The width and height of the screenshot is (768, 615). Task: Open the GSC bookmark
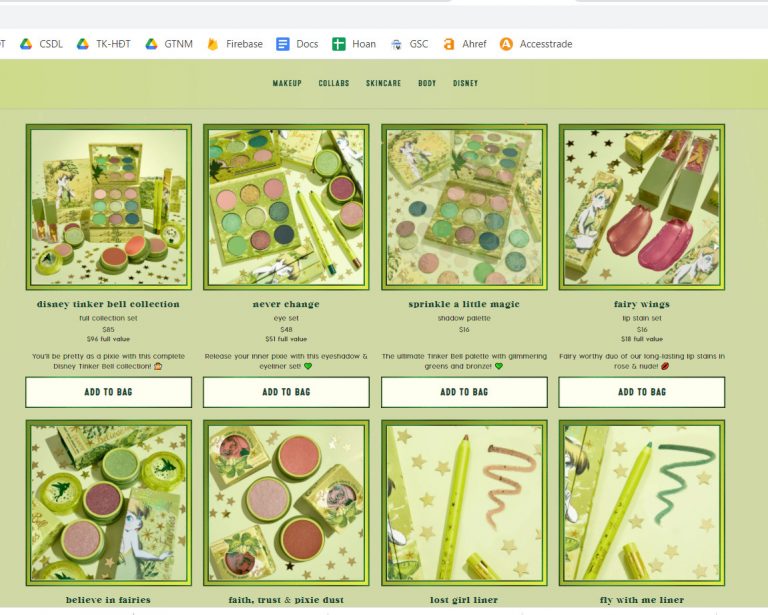point(409,44)
